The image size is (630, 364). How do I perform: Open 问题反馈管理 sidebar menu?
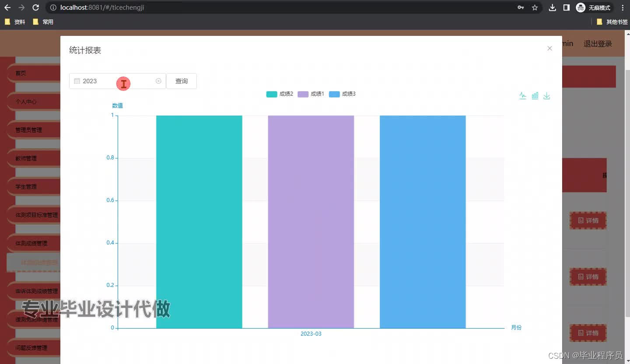pos(33,348)
